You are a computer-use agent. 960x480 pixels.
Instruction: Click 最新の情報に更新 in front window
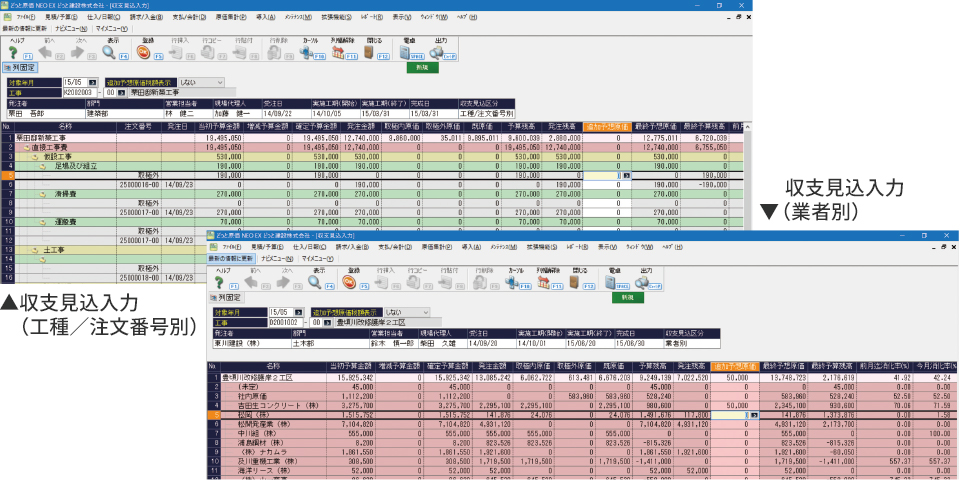tap(230, 258)
